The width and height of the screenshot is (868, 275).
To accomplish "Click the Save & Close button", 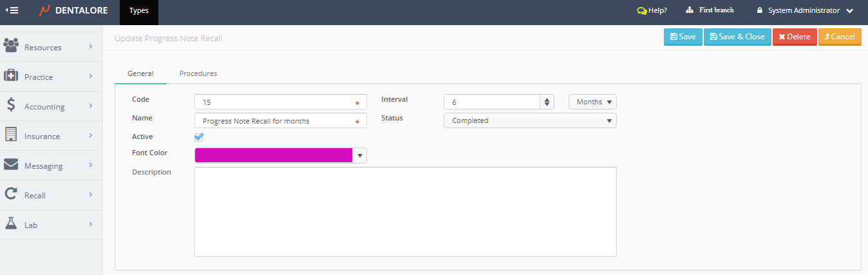I will coord(737,37).
